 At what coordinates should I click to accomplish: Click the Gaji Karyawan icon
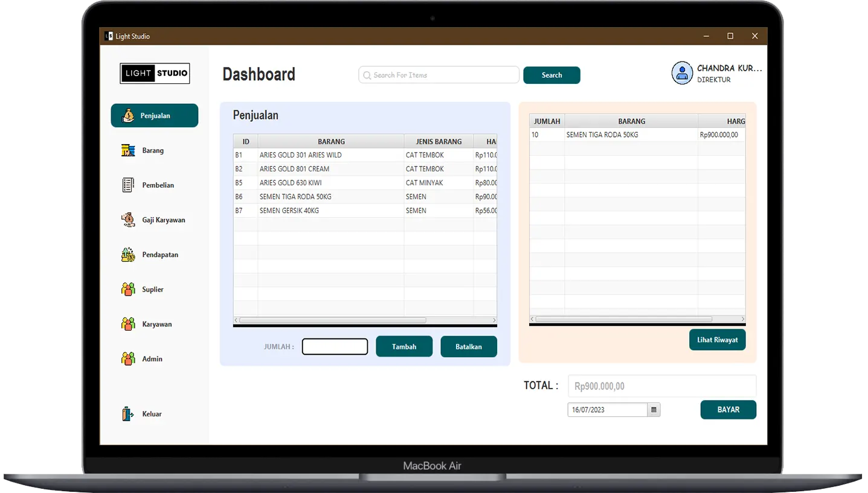point(128,220)
